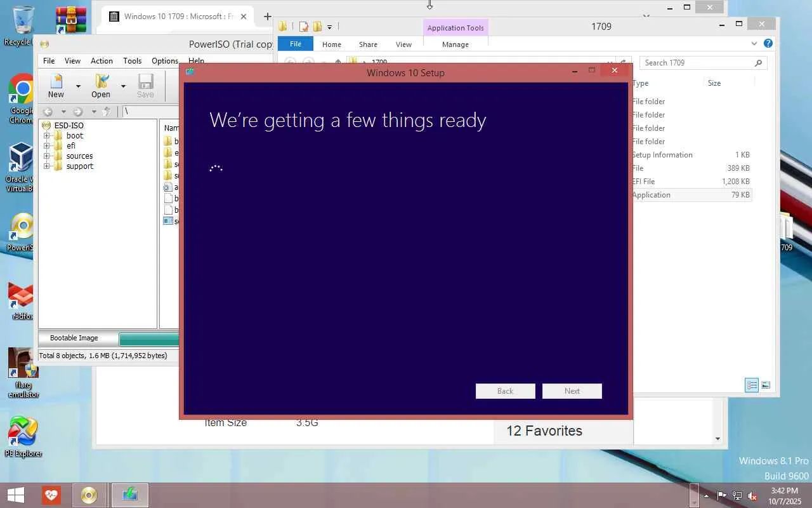Viewport: 812px width, 508px height.
Task: Expand the support folder in PowerISO tree
Action: 46,166
